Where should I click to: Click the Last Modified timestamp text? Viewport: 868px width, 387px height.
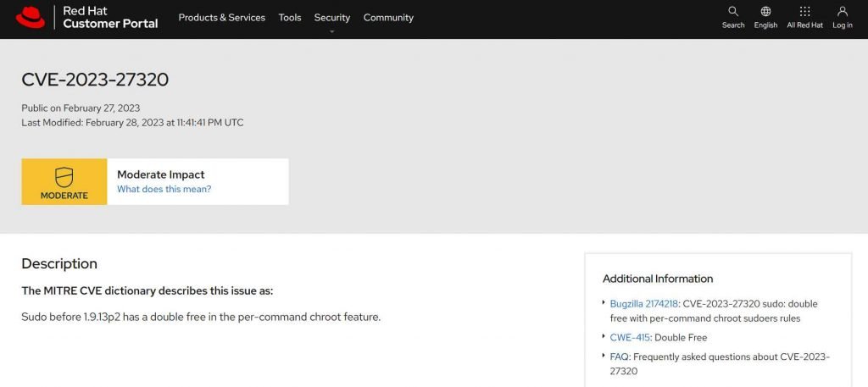pos(132,122)
